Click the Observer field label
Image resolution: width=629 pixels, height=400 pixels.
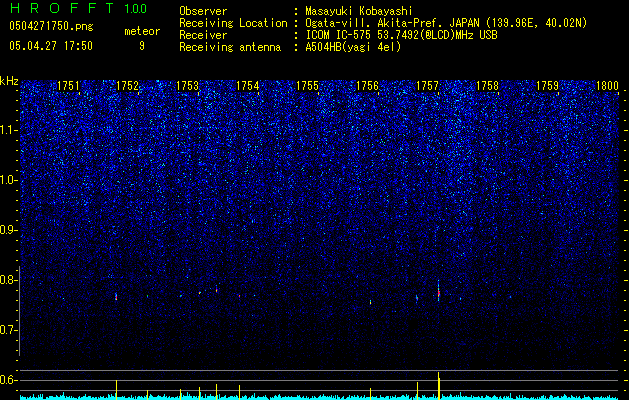[203, 11]
